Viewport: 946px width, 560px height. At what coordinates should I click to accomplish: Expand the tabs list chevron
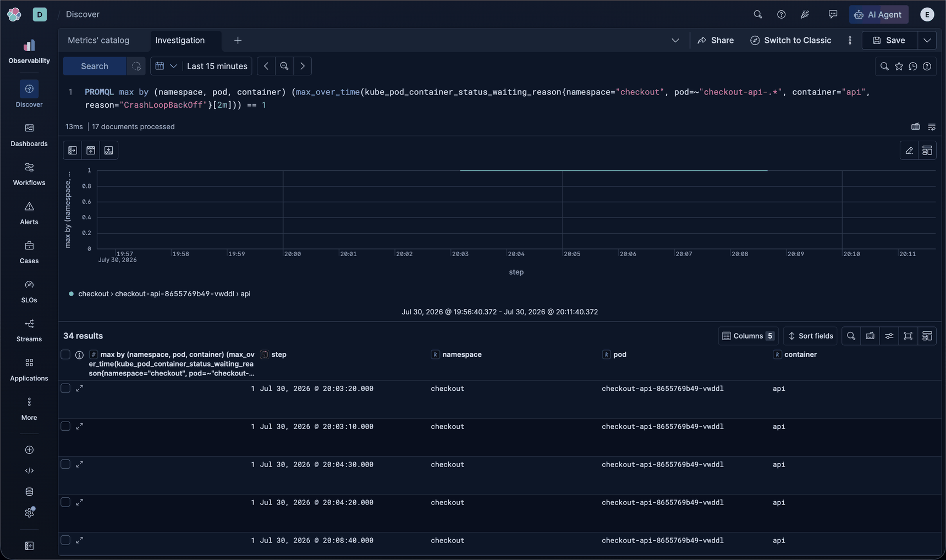click(675, 40)
